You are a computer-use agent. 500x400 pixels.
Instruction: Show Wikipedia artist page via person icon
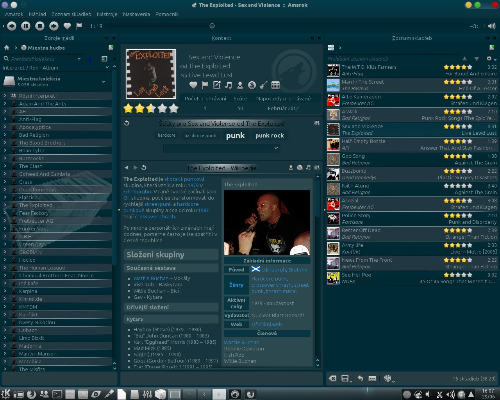(x=291, y=167)
